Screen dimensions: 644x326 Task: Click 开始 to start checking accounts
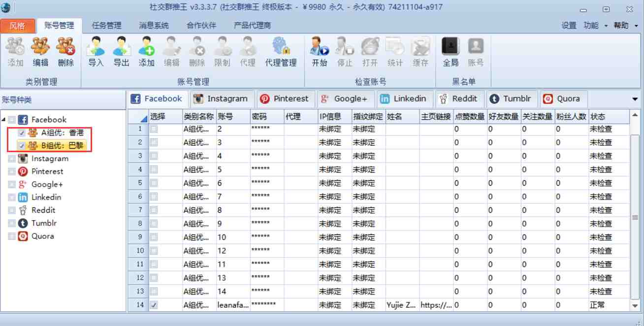(x=320, y=47)
